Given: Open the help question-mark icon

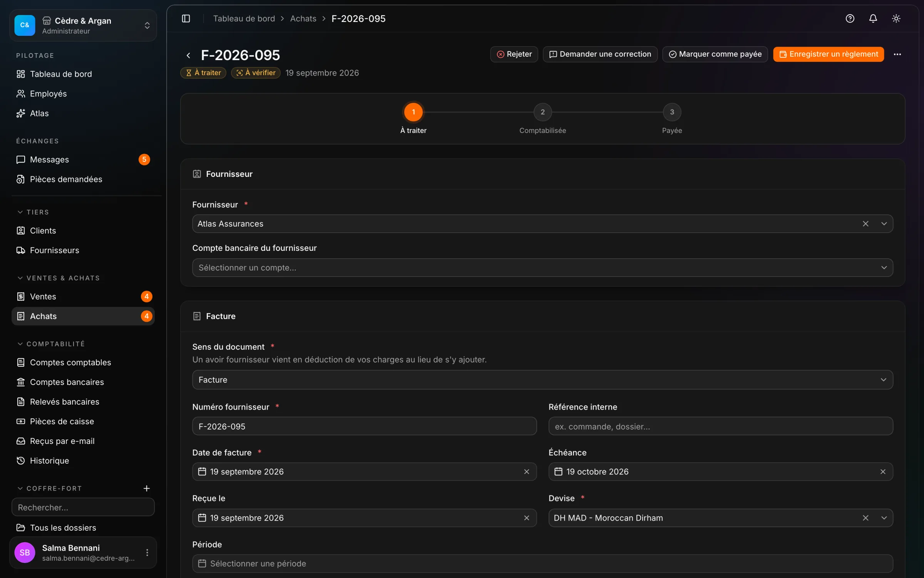Looking at the screenshot, I should coord(850,18).
